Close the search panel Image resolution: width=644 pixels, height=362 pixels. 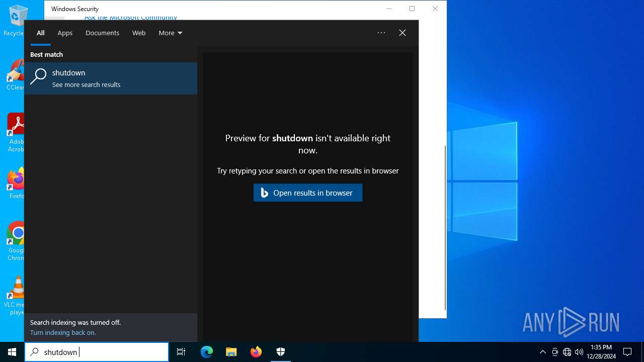(403, 33)
